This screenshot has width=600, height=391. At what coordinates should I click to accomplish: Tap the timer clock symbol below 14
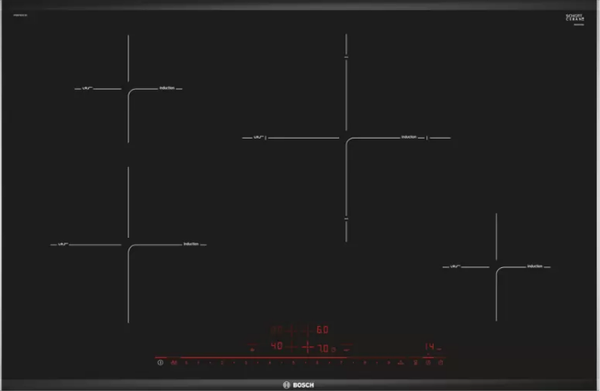[428, 362]
